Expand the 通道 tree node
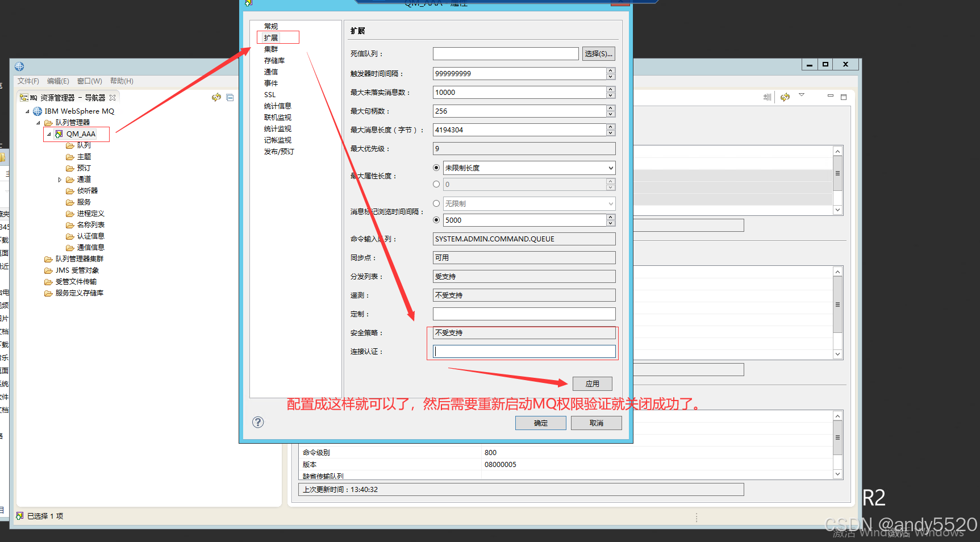The image size is (980, 542). [x=60, y=180]
